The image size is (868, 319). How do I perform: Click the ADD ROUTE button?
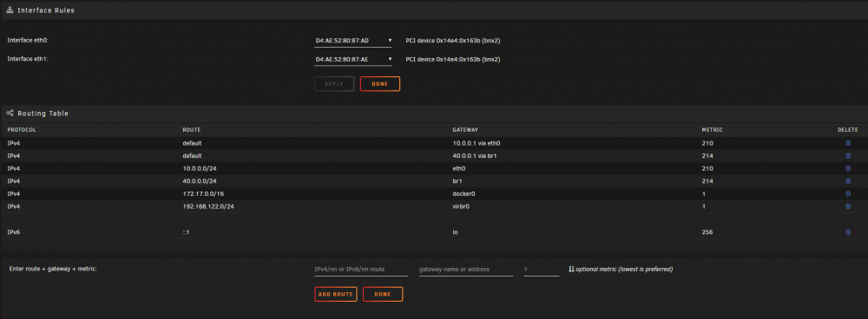[x=335, y=294]
